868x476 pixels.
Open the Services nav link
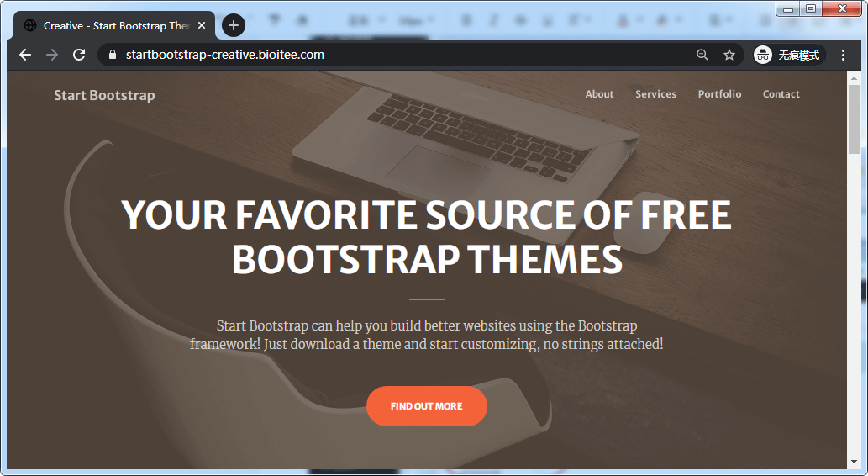655,94
